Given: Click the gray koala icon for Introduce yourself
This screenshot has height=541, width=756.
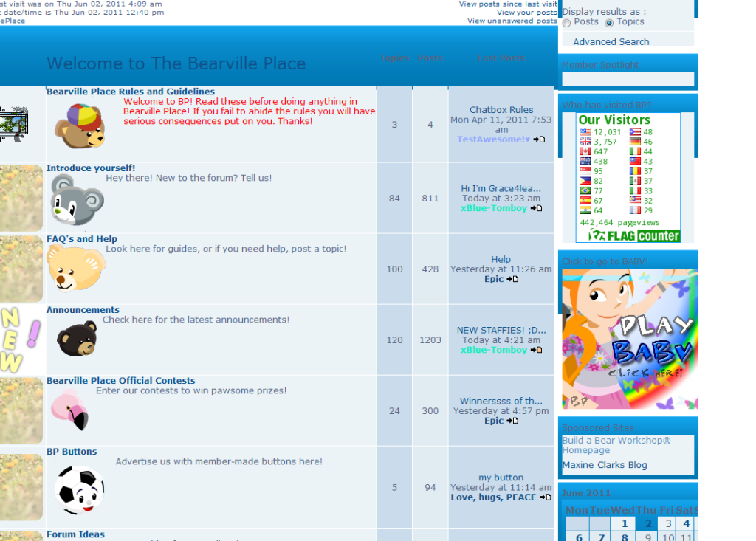Looking at the screenshot, I should [x=77, y=200].
